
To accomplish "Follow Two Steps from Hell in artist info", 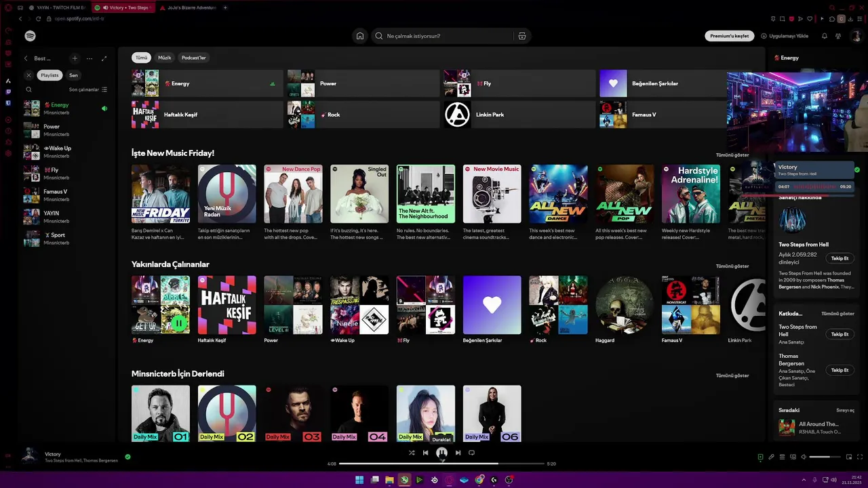I will [840, 258].
